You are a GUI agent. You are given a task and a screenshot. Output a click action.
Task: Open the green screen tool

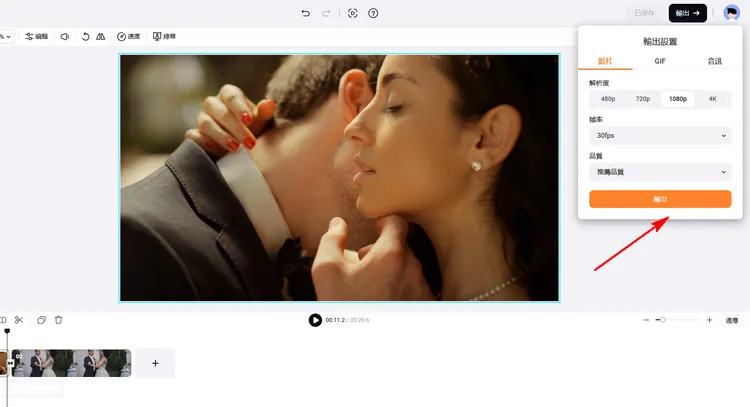coord(164,36)
